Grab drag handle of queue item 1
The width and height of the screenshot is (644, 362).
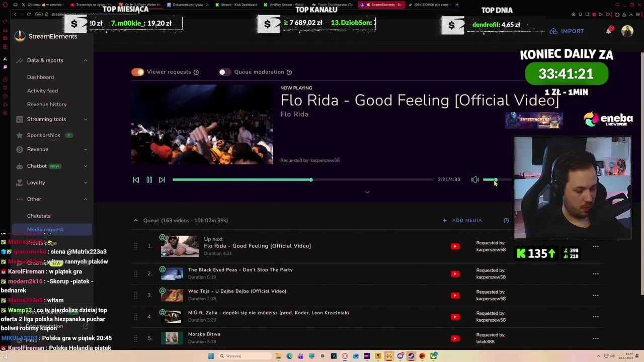coord(135,246)
